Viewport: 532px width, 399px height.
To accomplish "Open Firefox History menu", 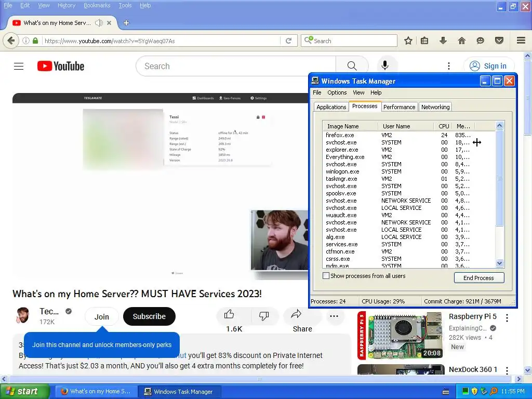I will 66,5.
